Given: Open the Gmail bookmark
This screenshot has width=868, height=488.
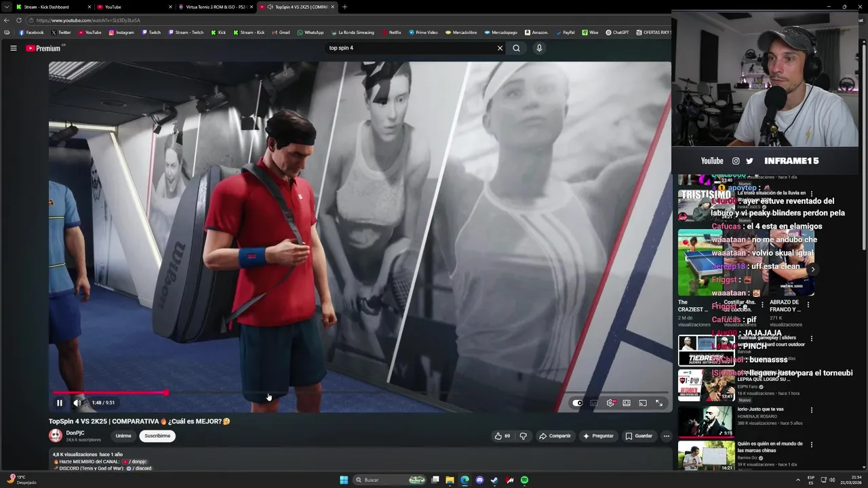Looking at the screenshot, I should click(x=281, y=33).
